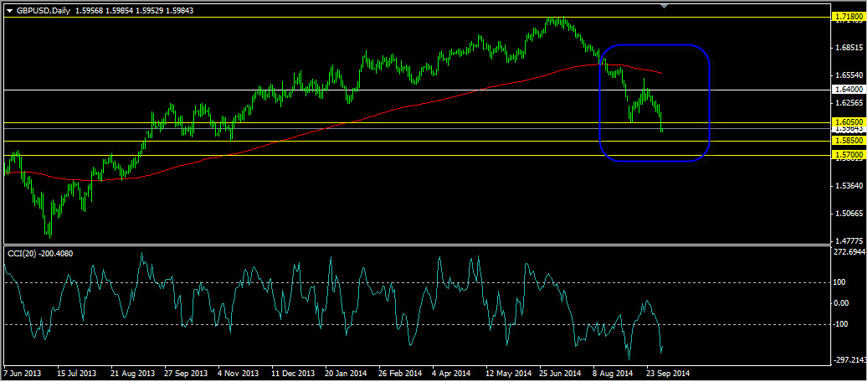Click the 25 Jun 2014 date label
Screen dimensions: 868x382
coord(558,373)
